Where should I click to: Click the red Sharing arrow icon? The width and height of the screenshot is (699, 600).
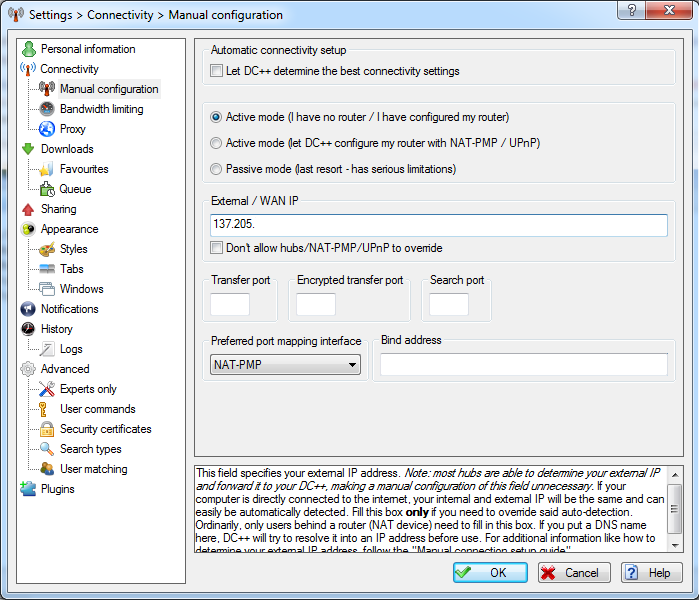28,209
